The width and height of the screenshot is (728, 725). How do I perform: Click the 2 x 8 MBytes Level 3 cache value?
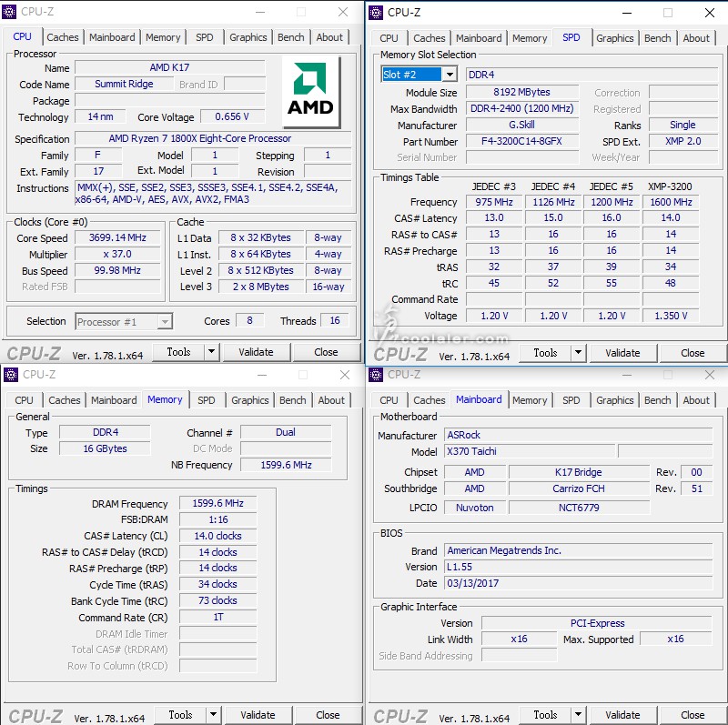(261, 287)
